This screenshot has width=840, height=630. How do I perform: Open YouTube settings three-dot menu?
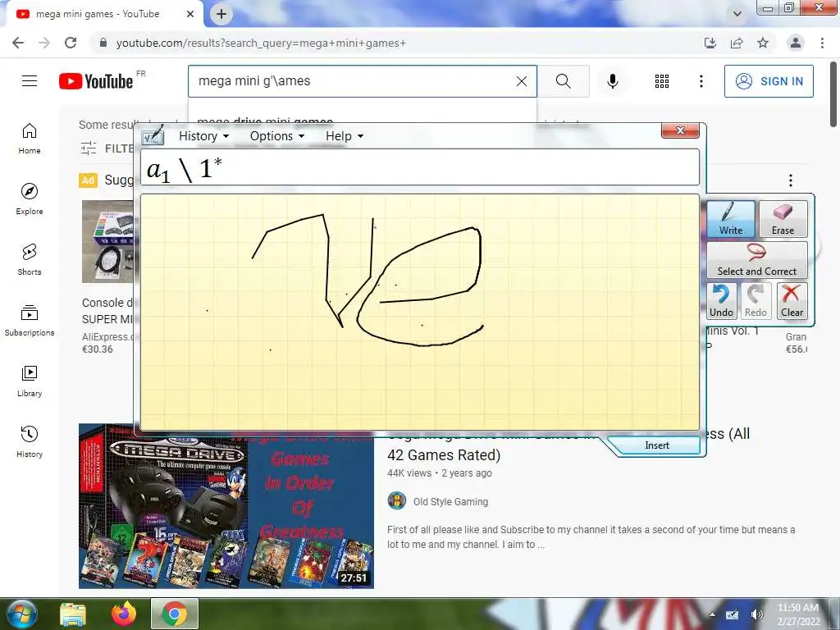pyautogui.click(x=701, y=81)
